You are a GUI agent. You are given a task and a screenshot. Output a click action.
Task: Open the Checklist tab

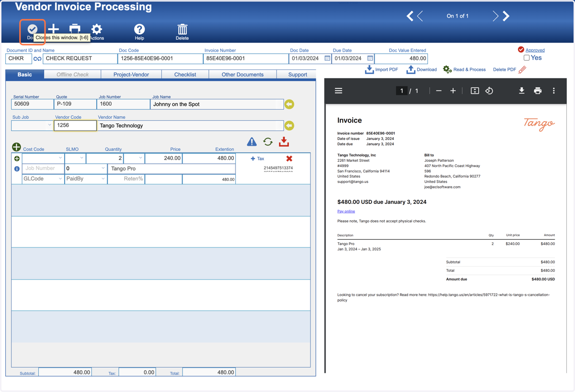(x=185, y=75)
